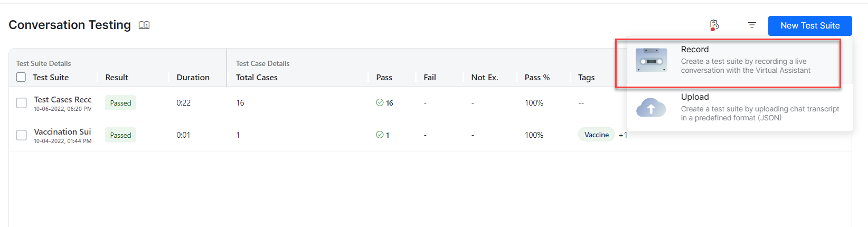Viewport: 868px width, 227px height.
Task: Open the New Test Suite dropdown button
Action: pyautogui.click(x=809, y=26)
